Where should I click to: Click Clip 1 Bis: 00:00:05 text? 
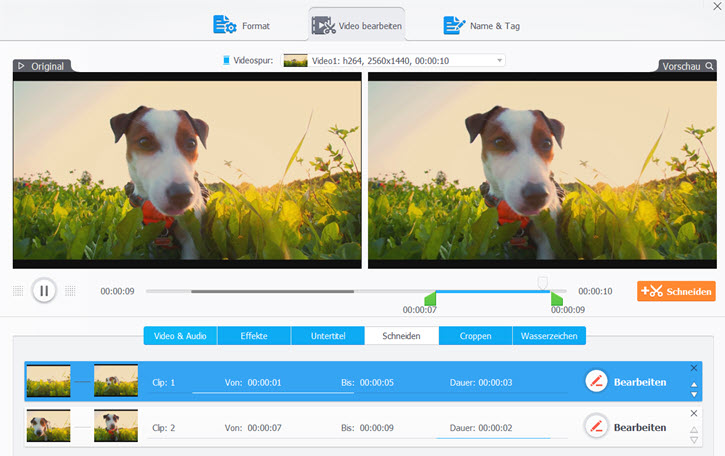click(x=368, y=382)
